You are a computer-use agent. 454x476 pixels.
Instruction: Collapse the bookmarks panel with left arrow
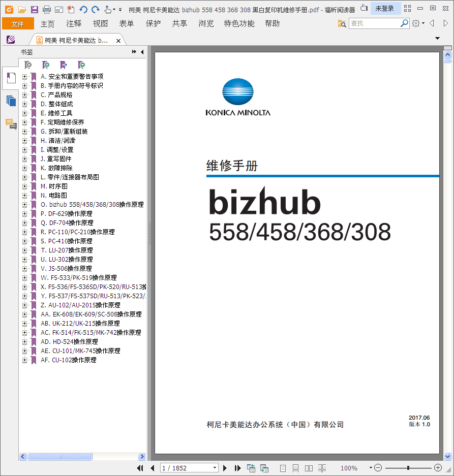point(142,52)
